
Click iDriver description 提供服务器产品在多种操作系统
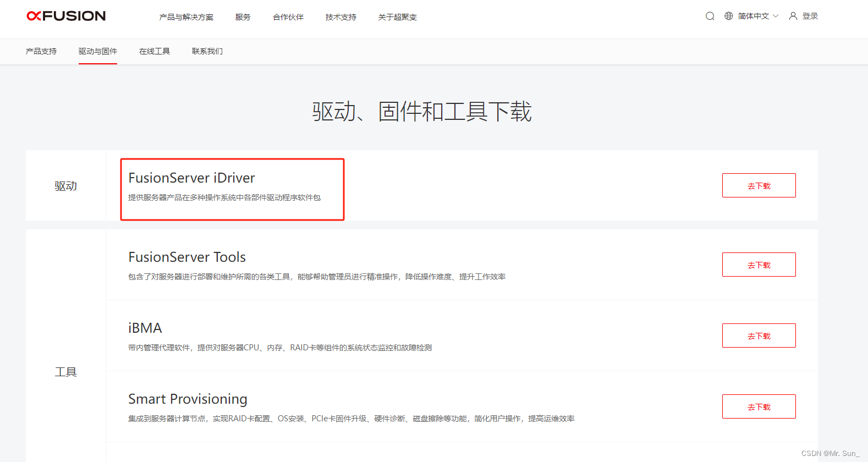coord(224,197)
